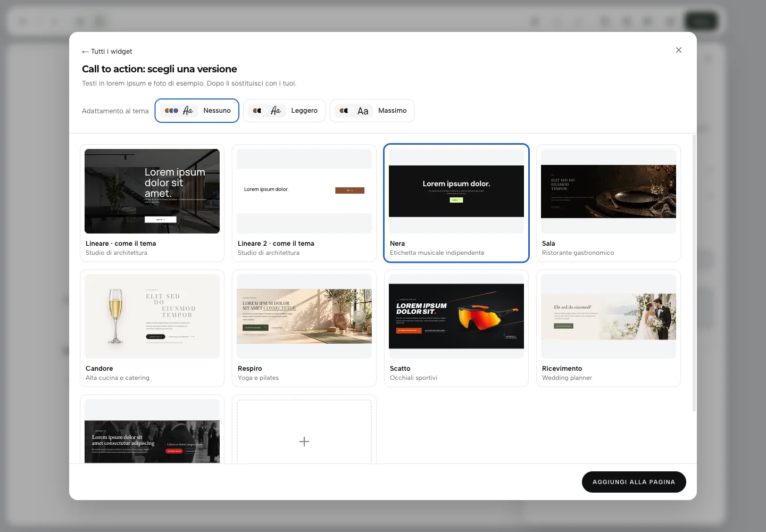Pick the Sala restaurant template

pyautogui.click(x=609, y=203)
